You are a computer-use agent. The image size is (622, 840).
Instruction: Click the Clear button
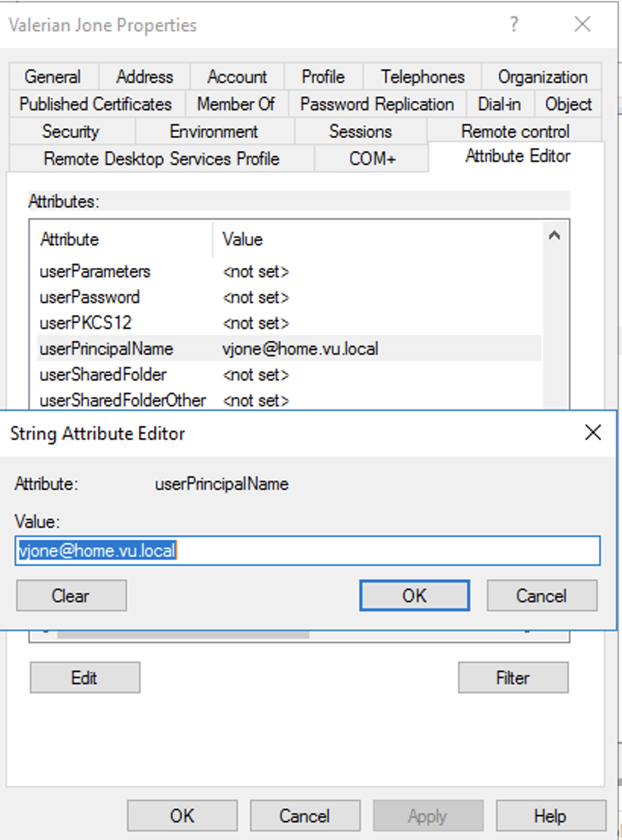pyautogui.click(x=71, y=596)
